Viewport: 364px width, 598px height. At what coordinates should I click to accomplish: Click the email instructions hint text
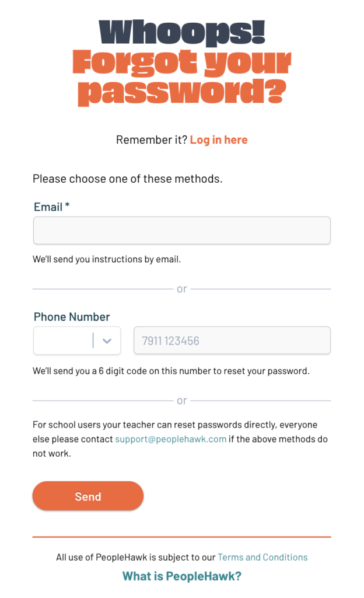pos(107,259)
